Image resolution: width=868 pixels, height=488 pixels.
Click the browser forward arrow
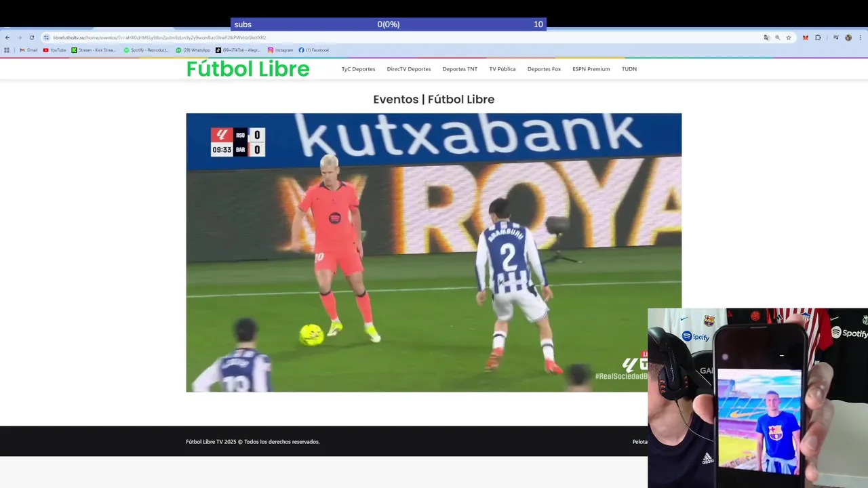(x=19, y=37)
